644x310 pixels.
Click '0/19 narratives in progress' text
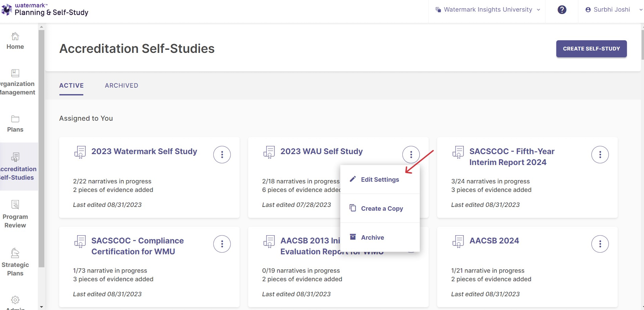click(x=301, y=271)
